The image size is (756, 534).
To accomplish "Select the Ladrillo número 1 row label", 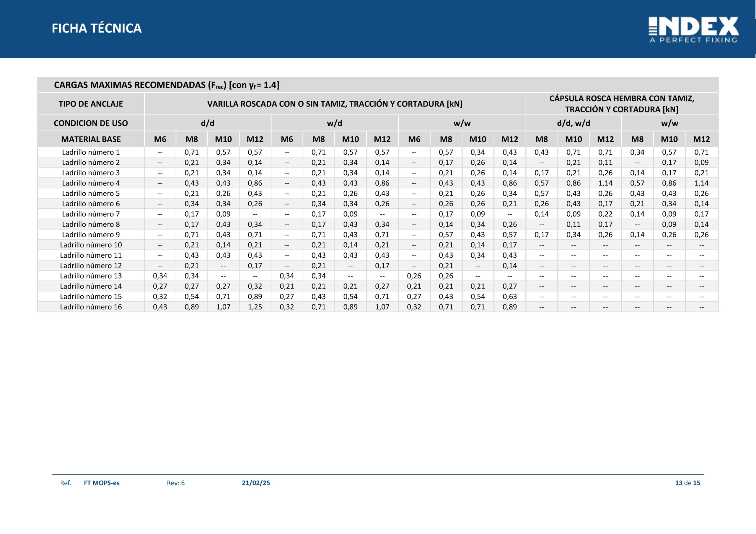I will 91,152.
